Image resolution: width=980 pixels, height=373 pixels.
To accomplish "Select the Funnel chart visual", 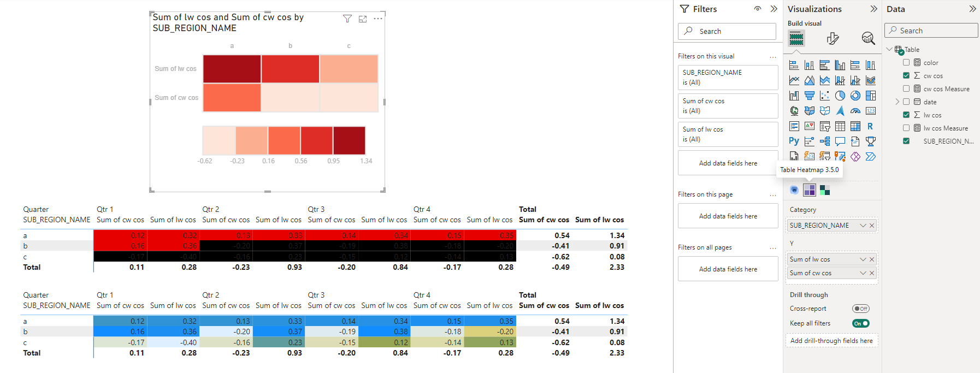I will coord(810,96).
